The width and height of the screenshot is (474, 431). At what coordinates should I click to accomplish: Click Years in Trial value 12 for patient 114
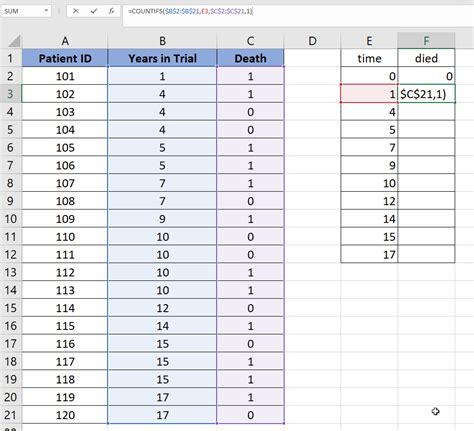162,308
